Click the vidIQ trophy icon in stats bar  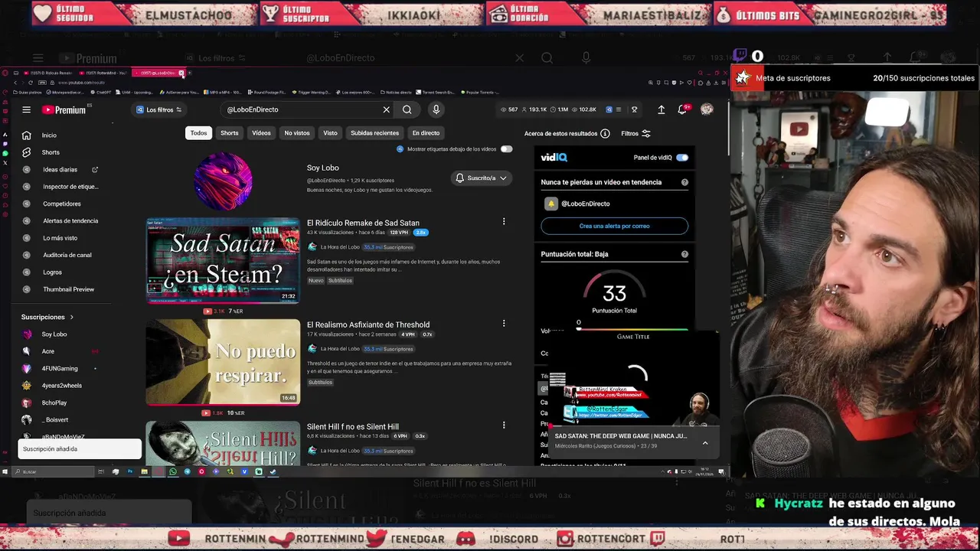click(x=634, y=109)
